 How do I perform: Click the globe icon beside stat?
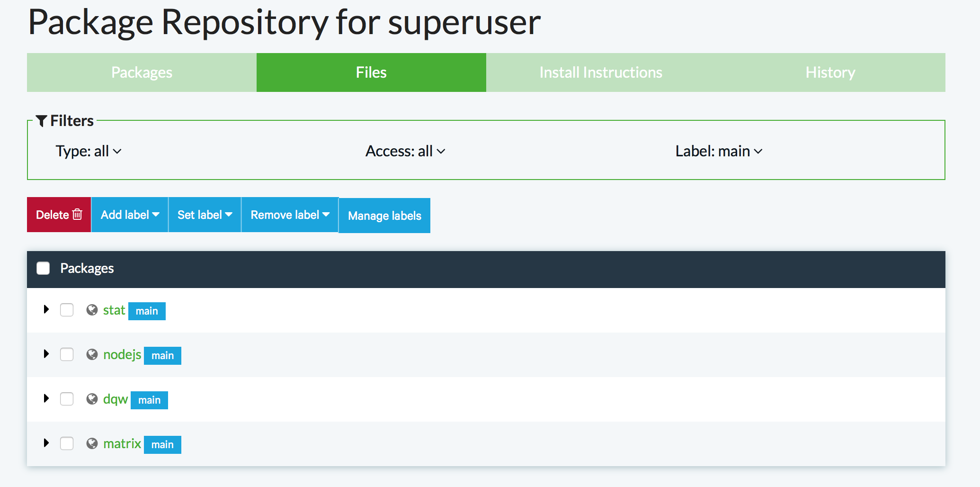92,310
